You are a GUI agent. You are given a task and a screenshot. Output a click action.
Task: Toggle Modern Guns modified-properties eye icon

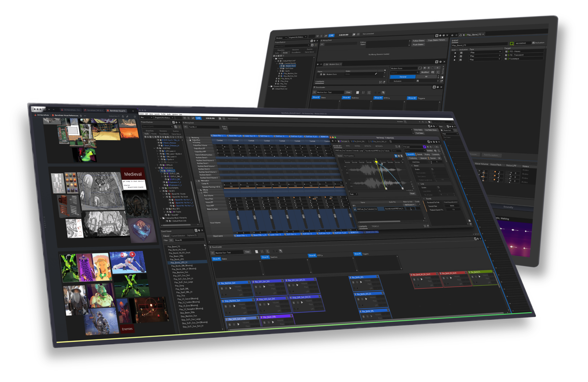click(433, 72)
